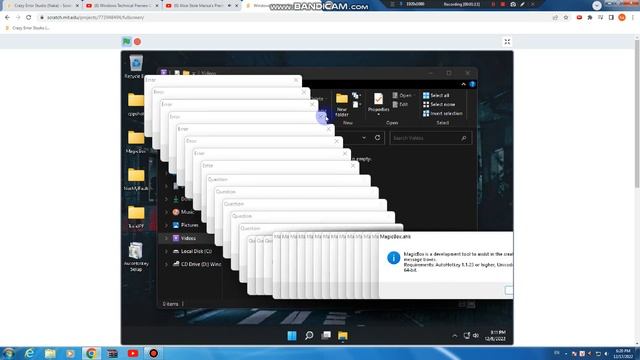Click Chrome on the Windows 7 taskbar

(x=91, y=353)
